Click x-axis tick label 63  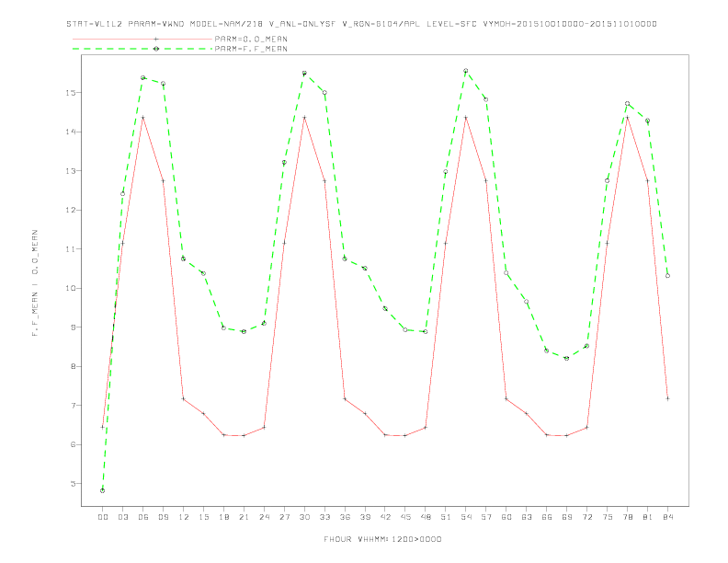527,517
